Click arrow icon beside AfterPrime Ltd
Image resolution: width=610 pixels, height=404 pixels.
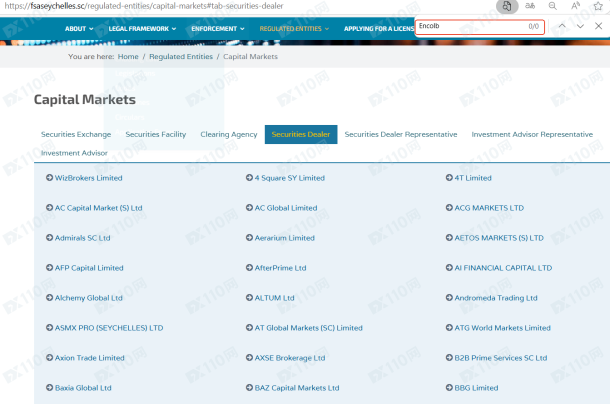tap(249, 267)
